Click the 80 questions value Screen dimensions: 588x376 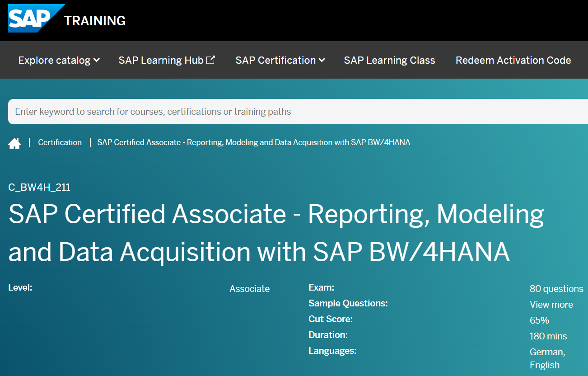coord(556,289)
